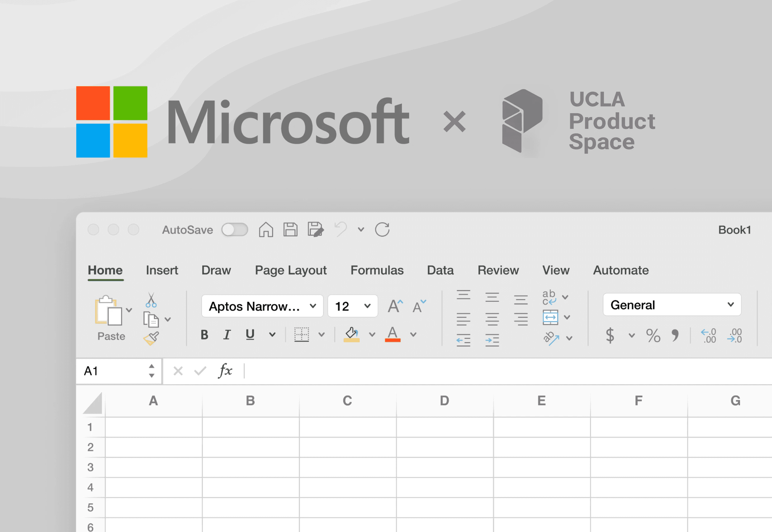Open the Automate tab

[x=621, y=270]
